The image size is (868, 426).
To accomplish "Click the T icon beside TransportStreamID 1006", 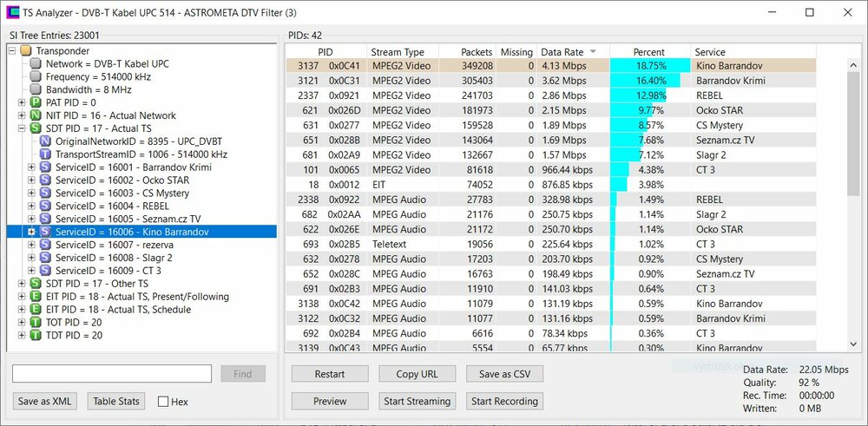I will [x=45, y=154].
